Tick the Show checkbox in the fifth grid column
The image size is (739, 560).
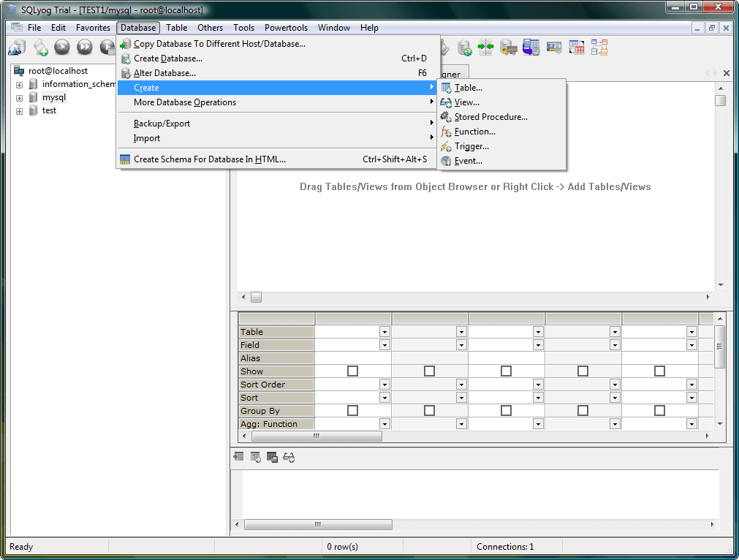coord(660,371)
